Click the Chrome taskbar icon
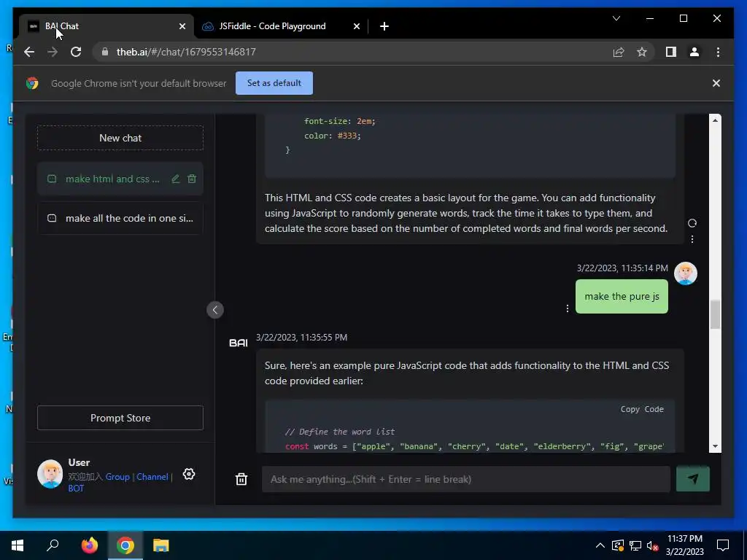747x560 pixels. click(125, 545)
